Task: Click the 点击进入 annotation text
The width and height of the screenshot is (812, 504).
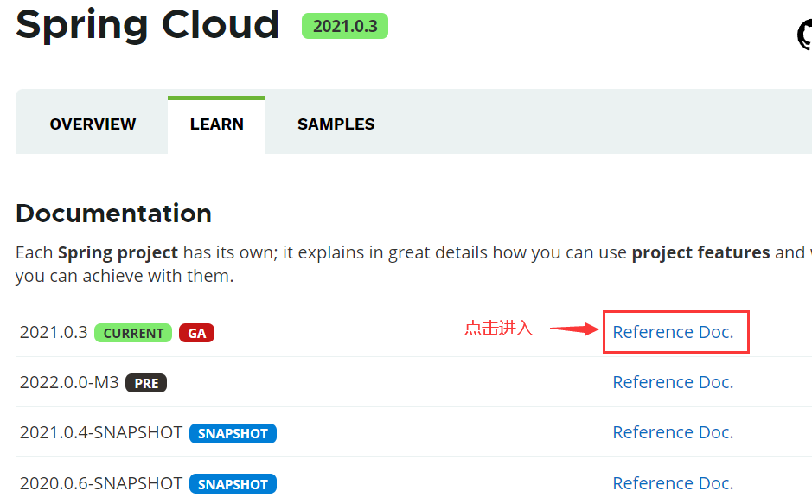Action: coord(497,329)
